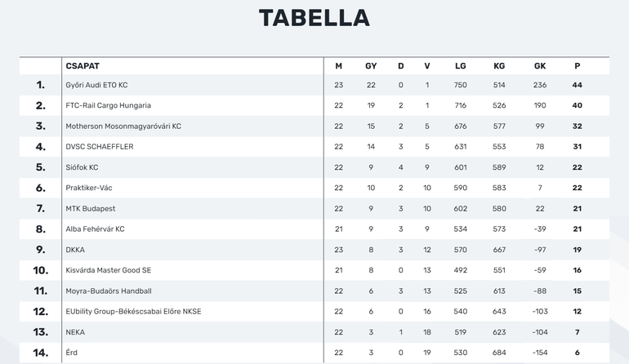Select Alba Fehérvár KC entry
Viewport: 629px width, 364px height.
[95, 229]
